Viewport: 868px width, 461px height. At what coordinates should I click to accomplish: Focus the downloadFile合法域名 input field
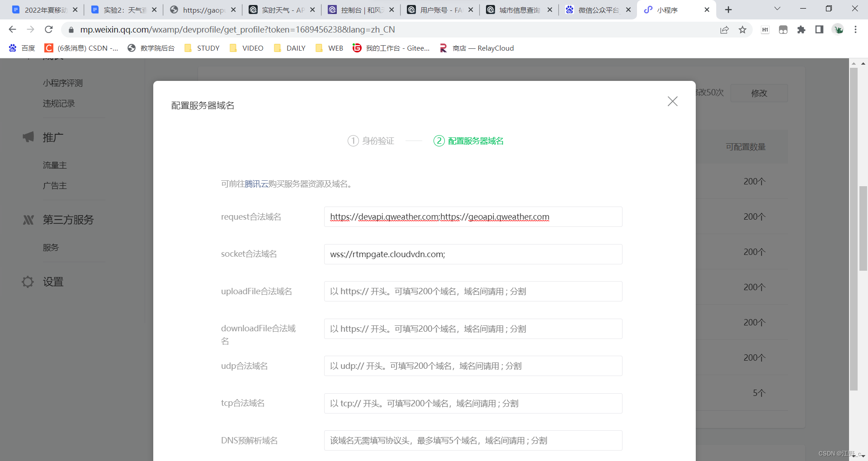click(x=473, y=329)
